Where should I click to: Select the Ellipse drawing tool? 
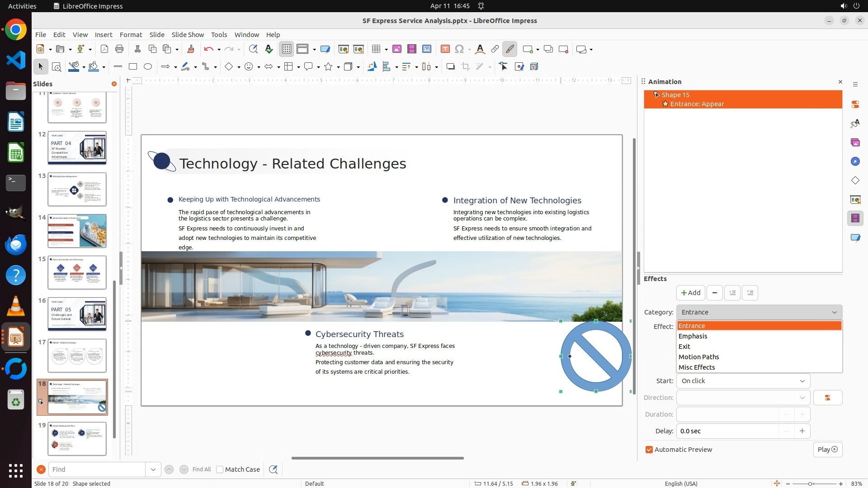[148, 67]
